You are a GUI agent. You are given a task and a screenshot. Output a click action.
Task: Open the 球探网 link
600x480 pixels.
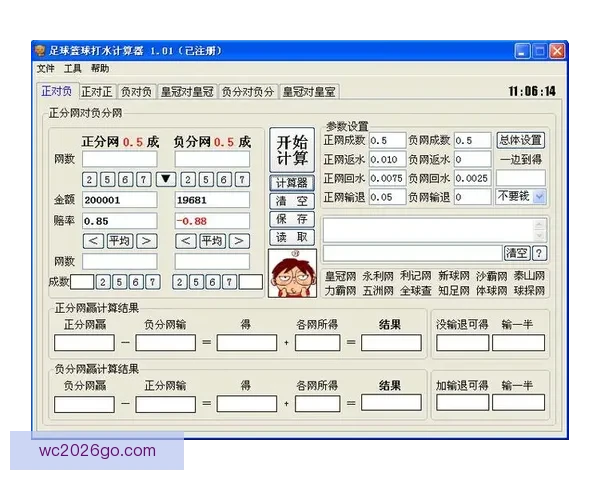pyautogui.click(x=529, y=291)
